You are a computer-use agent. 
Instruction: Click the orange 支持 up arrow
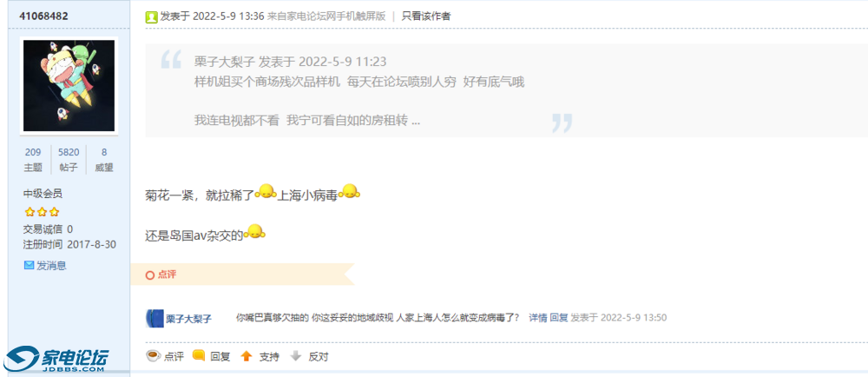tap(247, 356)
